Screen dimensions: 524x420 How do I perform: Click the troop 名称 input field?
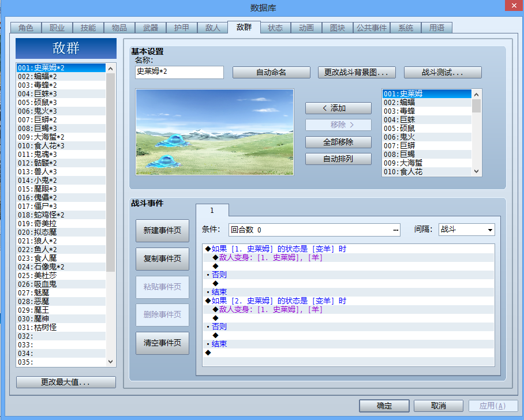pos(179,72)
